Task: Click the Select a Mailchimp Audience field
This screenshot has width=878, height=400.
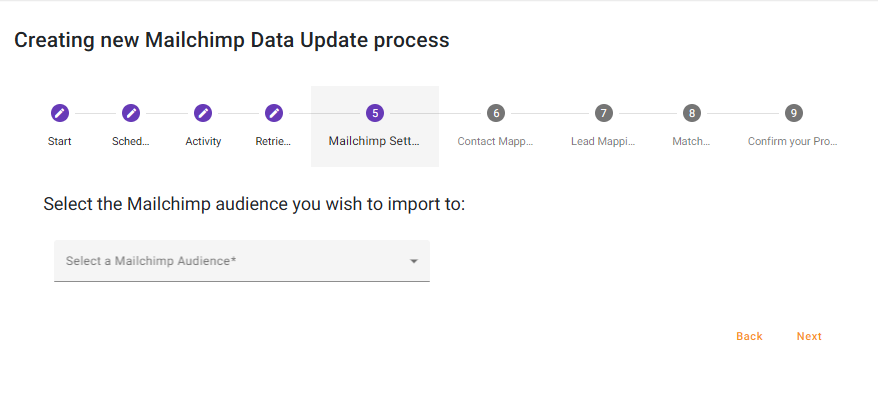Action: click(x=230, y=261)
